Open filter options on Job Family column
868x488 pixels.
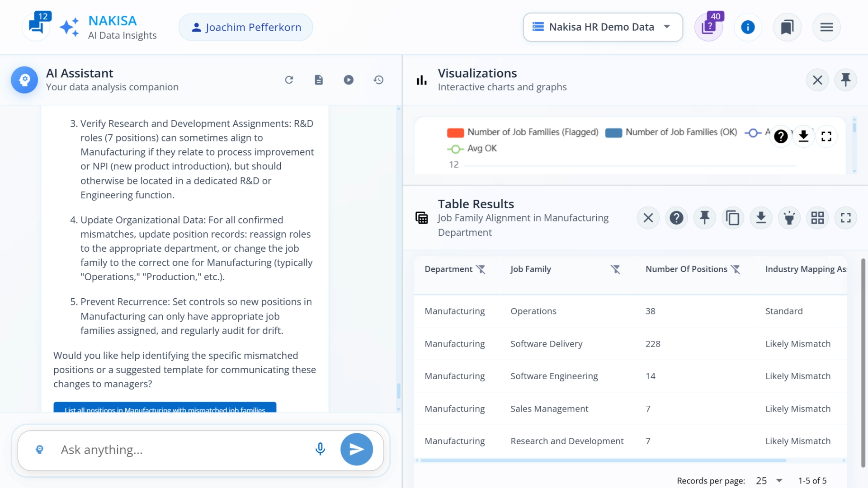point(616,269)
